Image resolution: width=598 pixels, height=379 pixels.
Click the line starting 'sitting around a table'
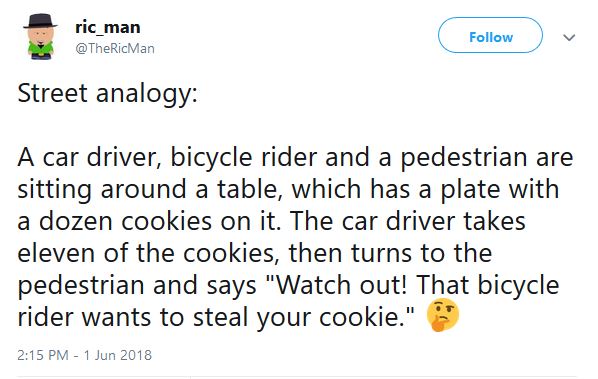coord(288,190)
